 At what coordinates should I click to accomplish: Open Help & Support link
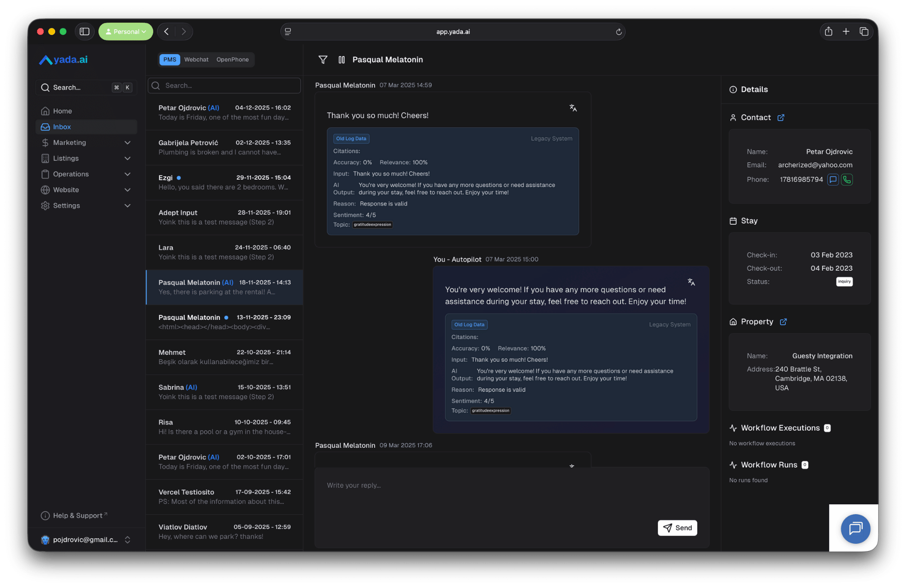(x=78, y=516)
